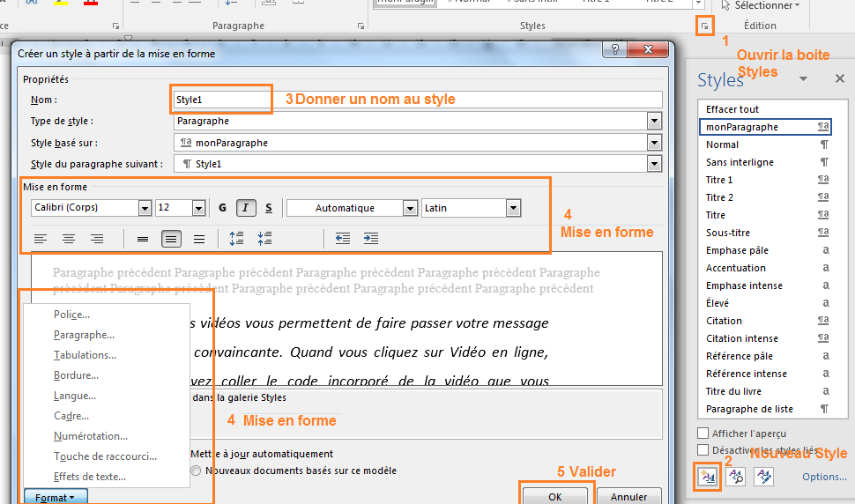Open the Inspecteur de style icon
The width and height of the screenshot is (855, 504).
(x=736, y=477)
